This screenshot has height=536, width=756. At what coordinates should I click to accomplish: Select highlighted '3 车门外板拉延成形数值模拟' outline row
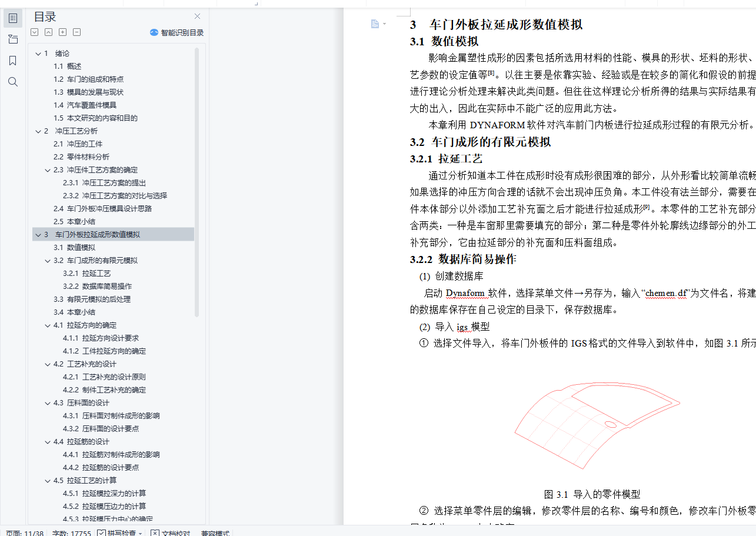[x=113, y=234]
